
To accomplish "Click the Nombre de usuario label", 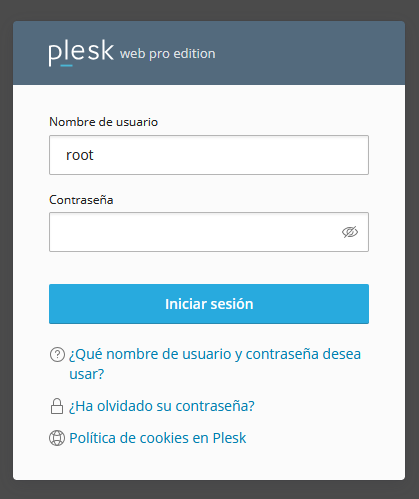I will click(x=103, y=122).
